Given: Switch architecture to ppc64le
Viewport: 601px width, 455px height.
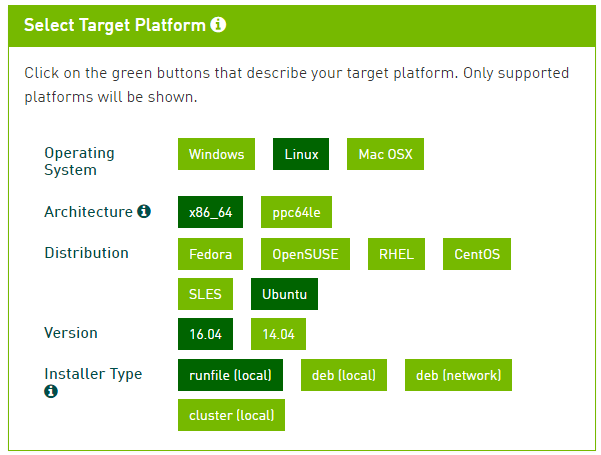Looking at the screenshot, I should 296,213.
